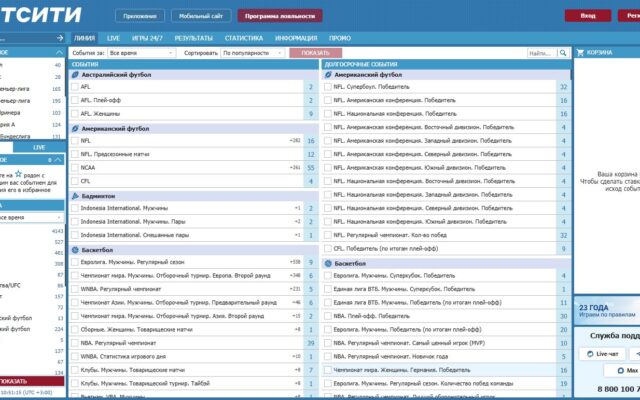This screenshot has height=400, width=640.
Task: Click Клубы. Мужчины. Товарищеский турнир. Тайбэй row
Action: (193, 383)
